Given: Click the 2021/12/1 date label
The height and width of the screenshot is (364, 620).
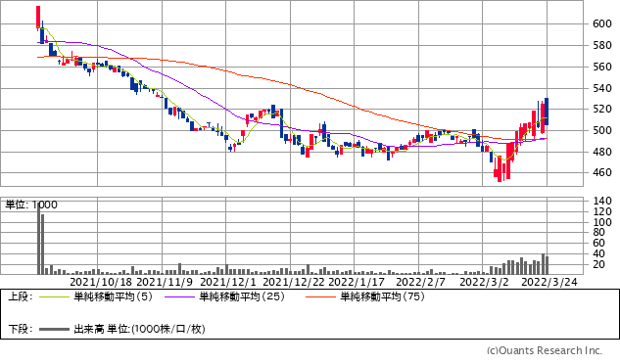Looking at the screenshot, I should pos(228,282).
